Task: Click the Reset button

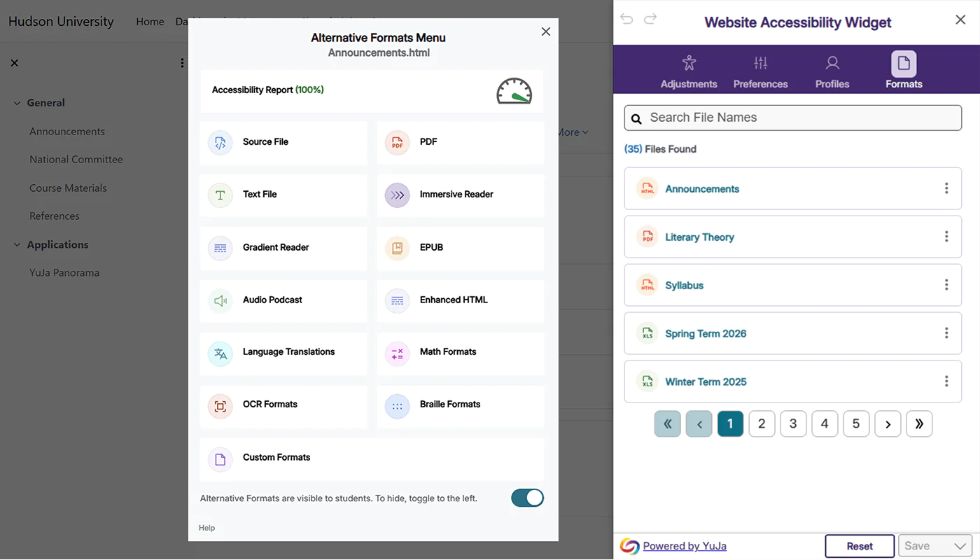Action: [859, 546]
